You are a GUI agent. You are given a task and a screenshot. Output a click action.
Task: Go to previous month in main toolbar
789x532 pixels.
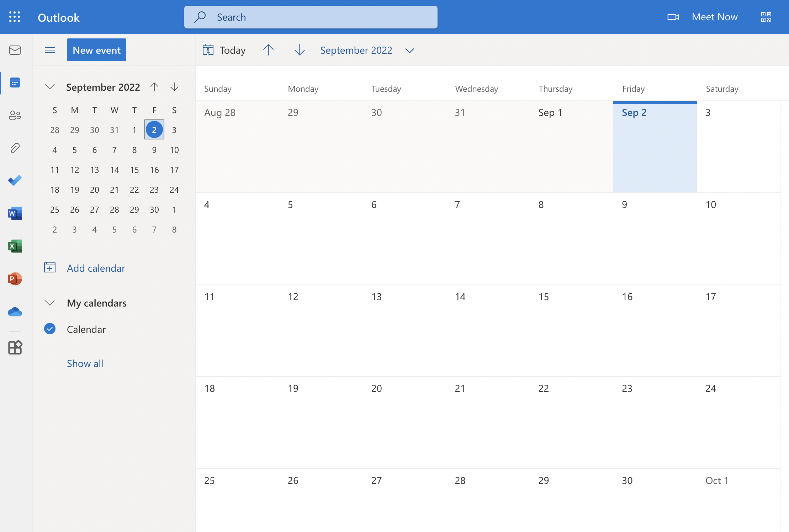click(268, 50)
